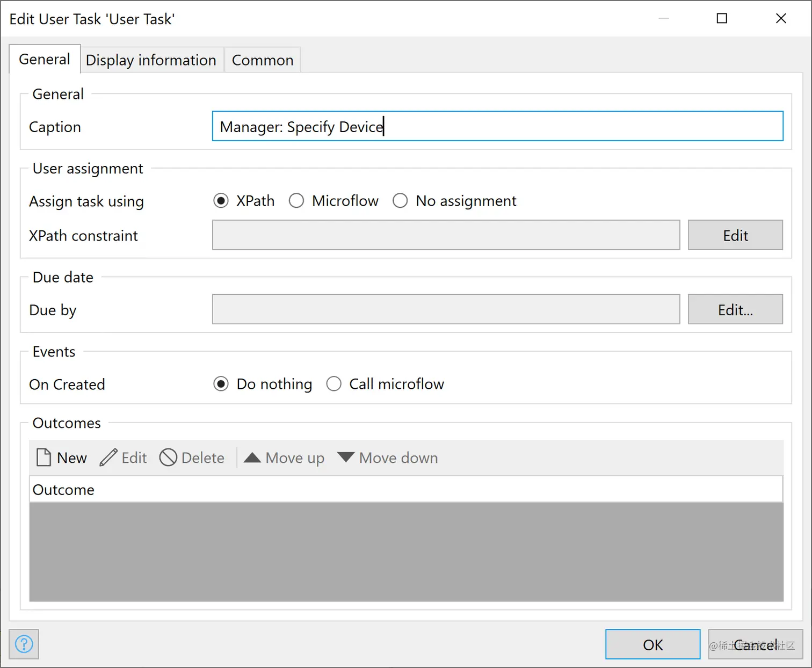
Task: Click the Move down arrow icon
Action: (x=346, y=458)
